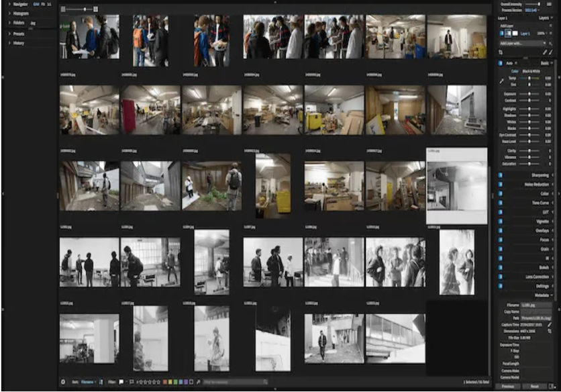
Task: Click the search magnifier in the filter field
Action: point(265,382)
